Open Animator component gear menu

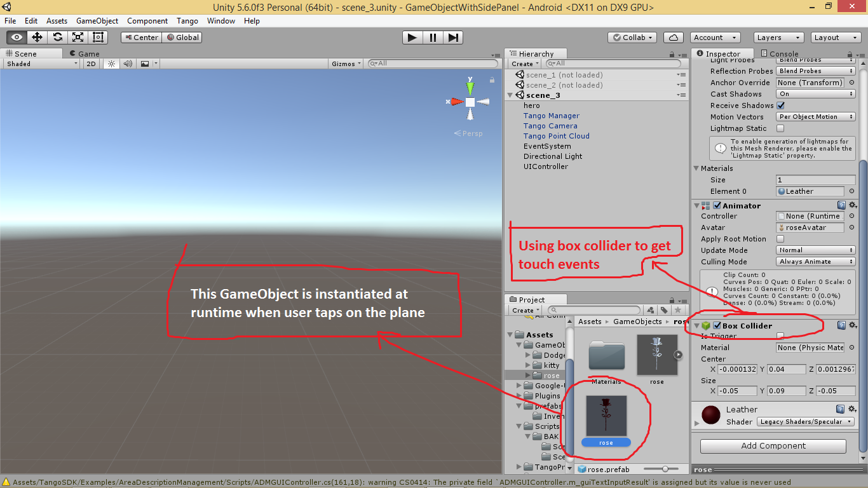click(853, 205)
